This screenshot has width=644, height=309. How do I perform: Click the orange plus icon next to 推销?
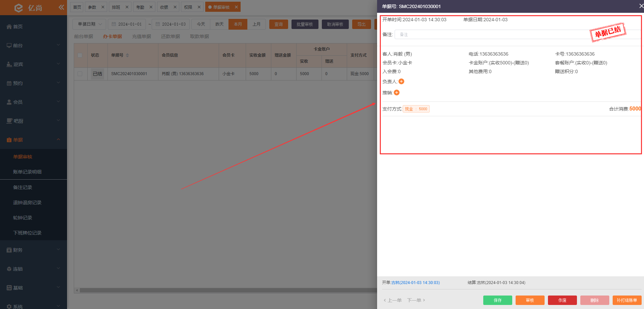tap(397, 93)
